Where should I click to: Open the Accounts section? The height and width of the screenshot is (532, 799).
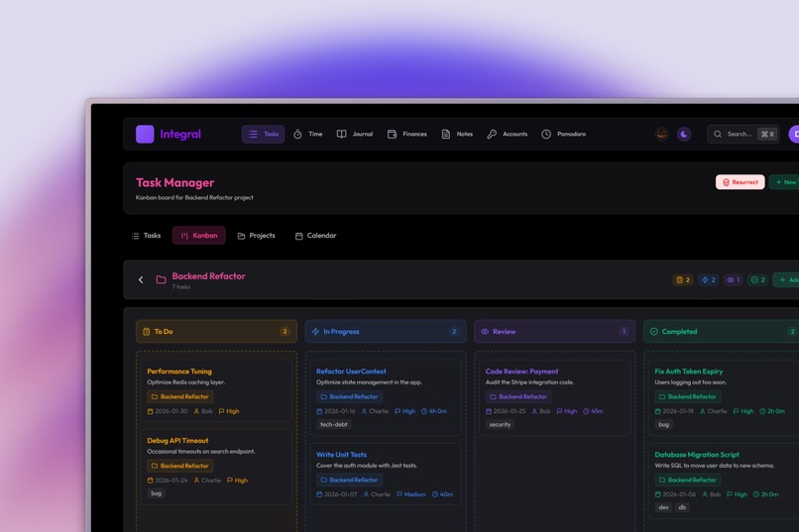click(507, 134)
